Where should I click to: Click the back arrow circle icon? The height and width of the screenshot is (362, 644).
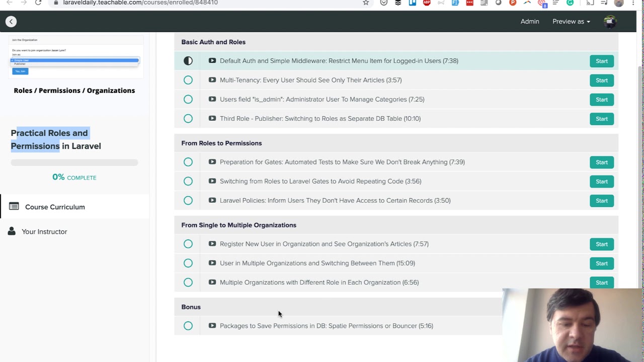click(11, 22)
